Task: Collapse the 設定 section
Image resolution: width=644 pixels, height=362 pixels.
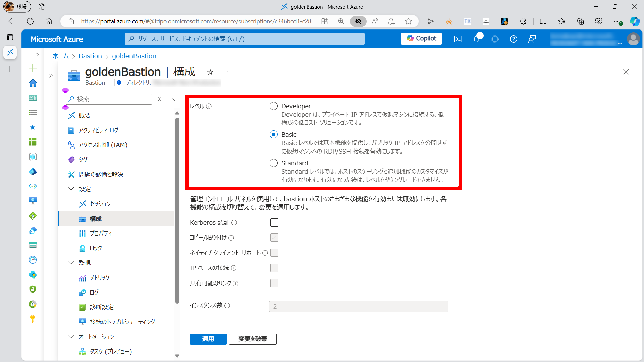Action: 71,189
